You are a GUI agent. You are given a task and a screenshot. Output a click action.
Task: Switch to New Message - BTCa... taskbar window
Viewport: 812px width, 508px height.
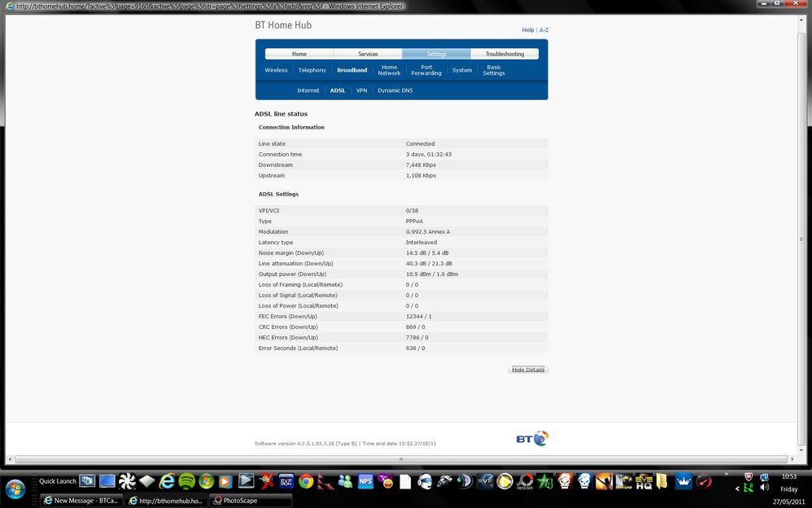coord(81,501)
